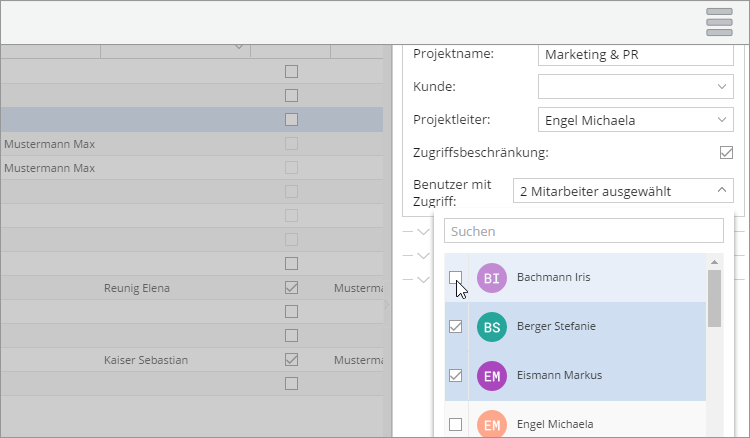Click Berger Stefanie BS avatar icon
The image size is (750, 438).
[492, 326]
